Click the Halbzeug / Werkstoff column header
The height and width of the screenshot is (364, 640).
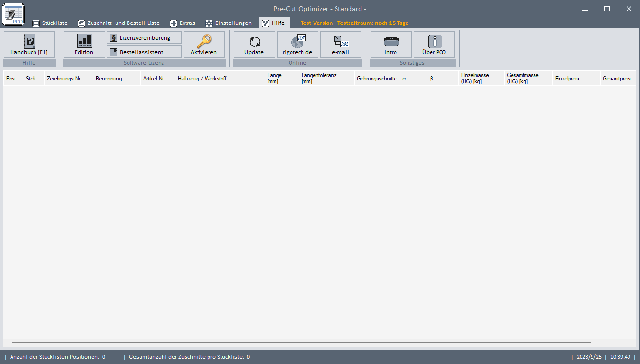pyautogui.click(x=220, y=79)
